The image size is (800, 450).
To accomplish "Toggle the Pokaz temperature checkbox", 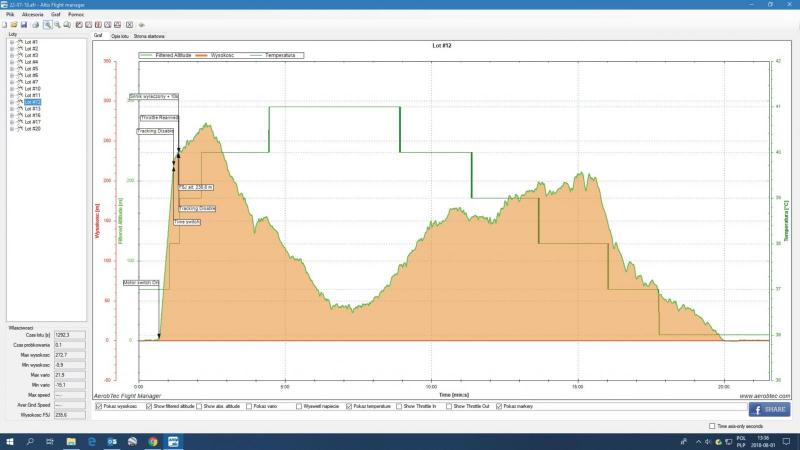I will 349,406.
